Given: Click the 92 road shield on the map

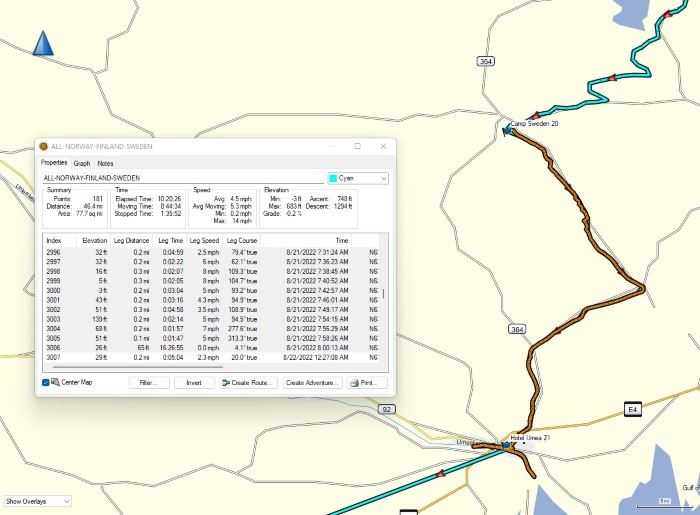Looking at the screenshot, I should coord(387,409).
